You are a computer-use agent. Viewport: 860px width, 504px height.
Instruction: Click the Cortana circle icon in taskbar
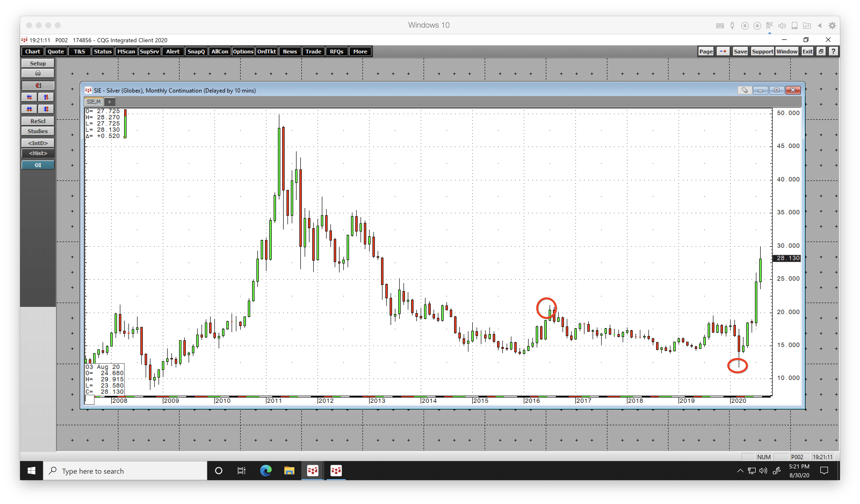tap(219, 471)
